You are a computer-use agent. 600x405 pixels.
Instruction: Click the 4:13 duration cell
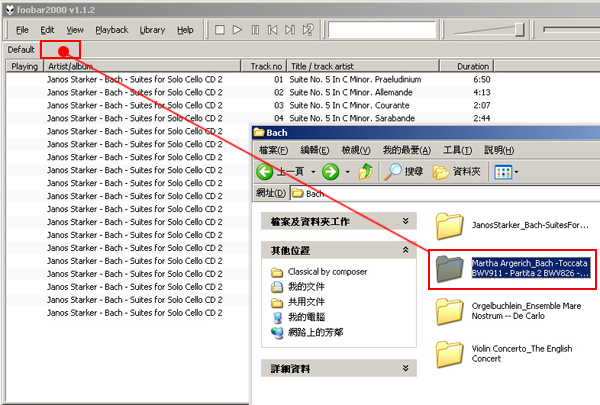[x=481, y=92]
